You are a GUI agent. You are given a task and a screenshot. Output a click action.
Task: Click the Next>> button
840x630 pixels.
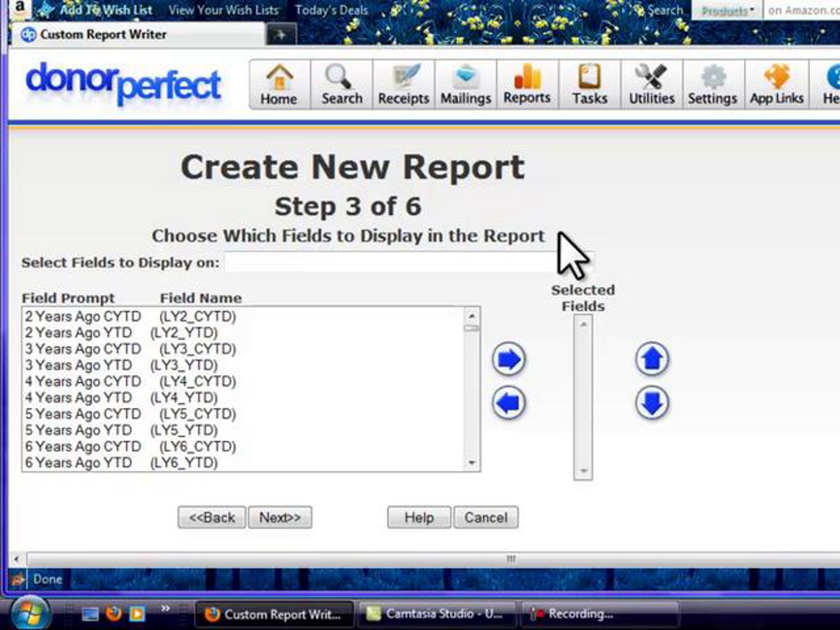click(280, 517)
